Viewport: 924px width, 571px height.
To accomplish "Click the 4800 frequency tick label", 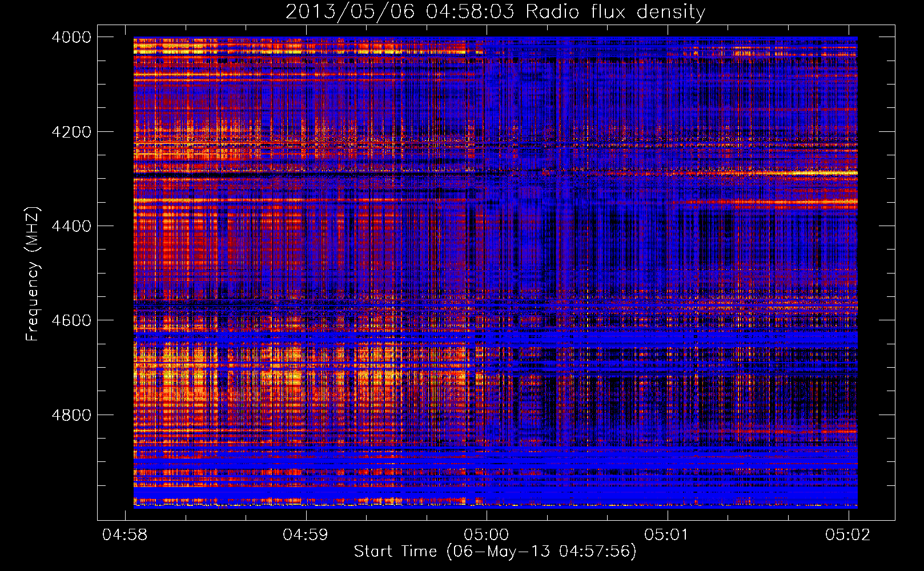I will coord(71,415).
